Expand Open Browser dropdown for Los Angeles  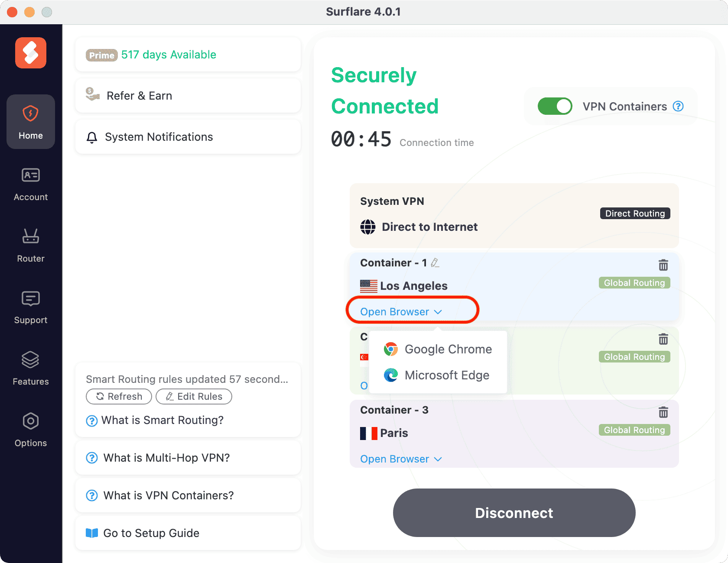401,312
